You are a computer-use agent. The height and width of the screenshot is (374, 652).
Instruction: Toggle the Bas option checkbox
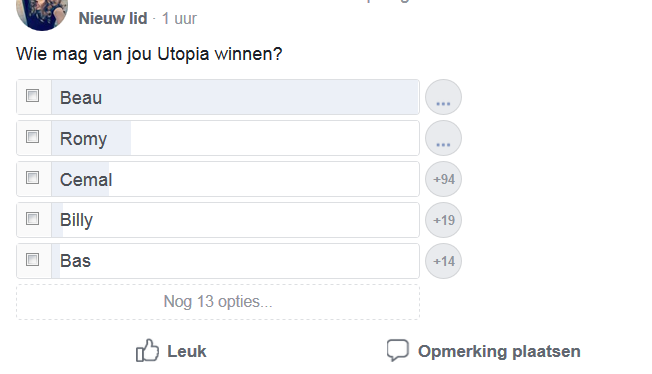point(32,260)
